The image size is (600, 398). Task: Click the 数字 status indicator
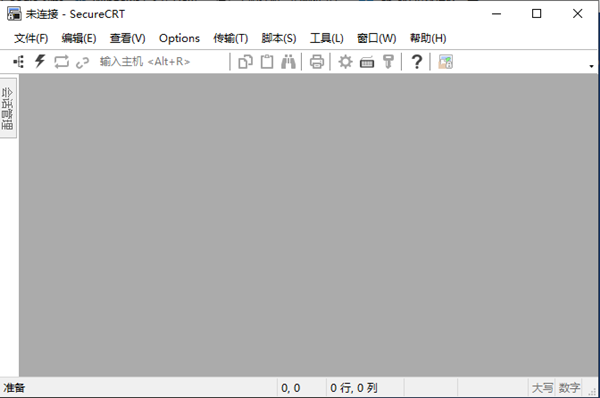coord(569,388)
